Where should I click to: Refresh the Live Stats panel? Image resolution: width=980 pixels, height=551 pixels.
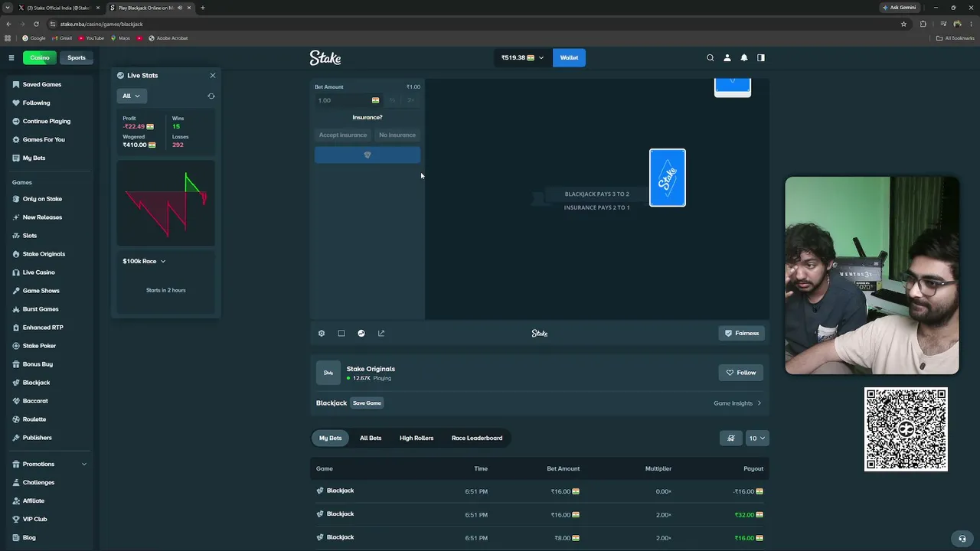211,96
